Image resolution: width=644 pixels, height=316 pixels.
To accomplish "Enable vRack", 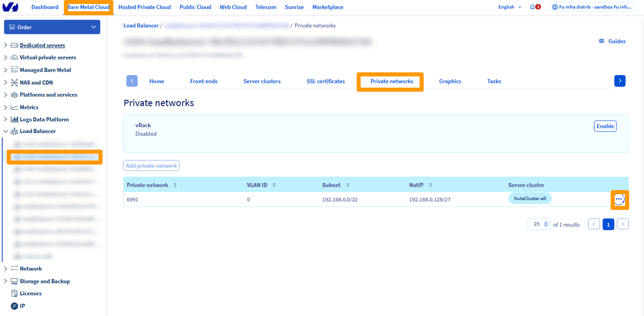I will point(605,126).
